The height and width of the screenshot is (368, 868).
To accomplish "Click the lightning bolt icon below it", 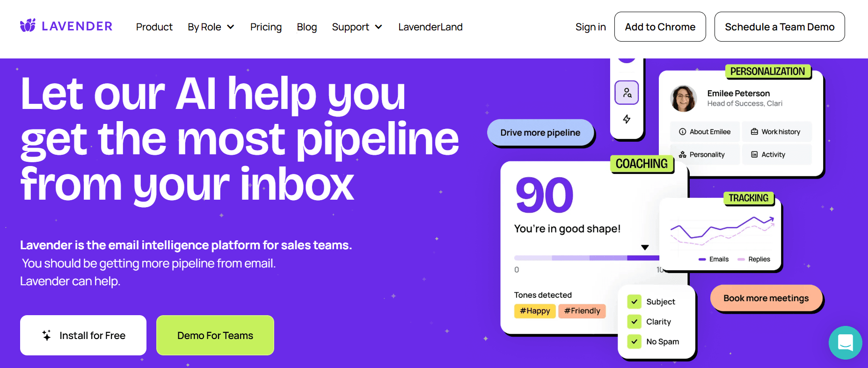I will tap(627, 120).
